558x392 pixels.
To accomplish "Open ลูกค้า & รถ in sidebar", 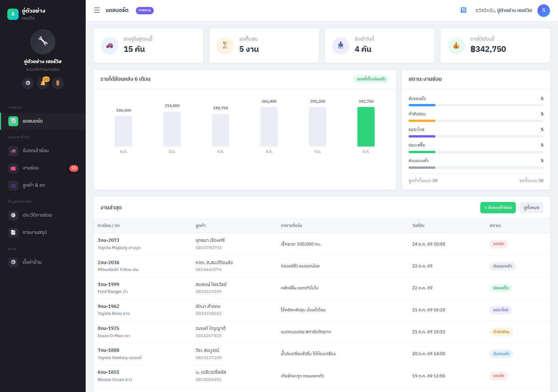I will pyautogui.click(x=43, y=185).
